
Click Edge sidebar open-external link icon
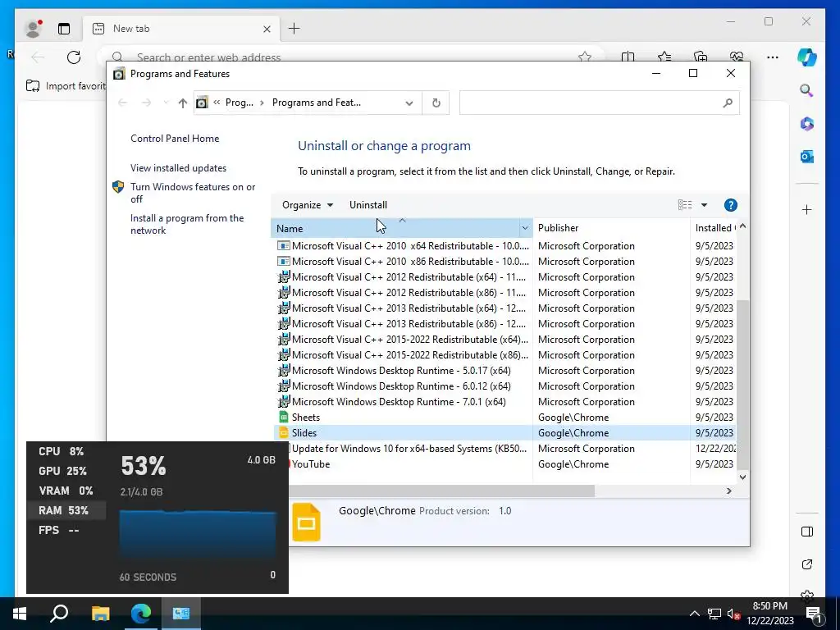[x=807, y=564]
